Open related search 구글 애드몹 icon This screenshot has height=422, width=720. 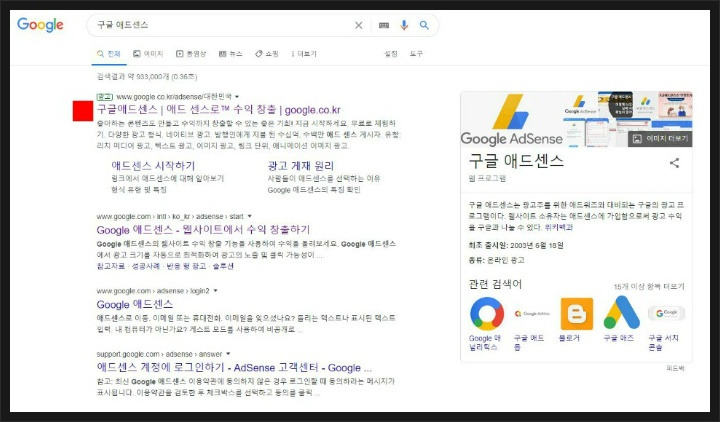(x=532, y=314)
